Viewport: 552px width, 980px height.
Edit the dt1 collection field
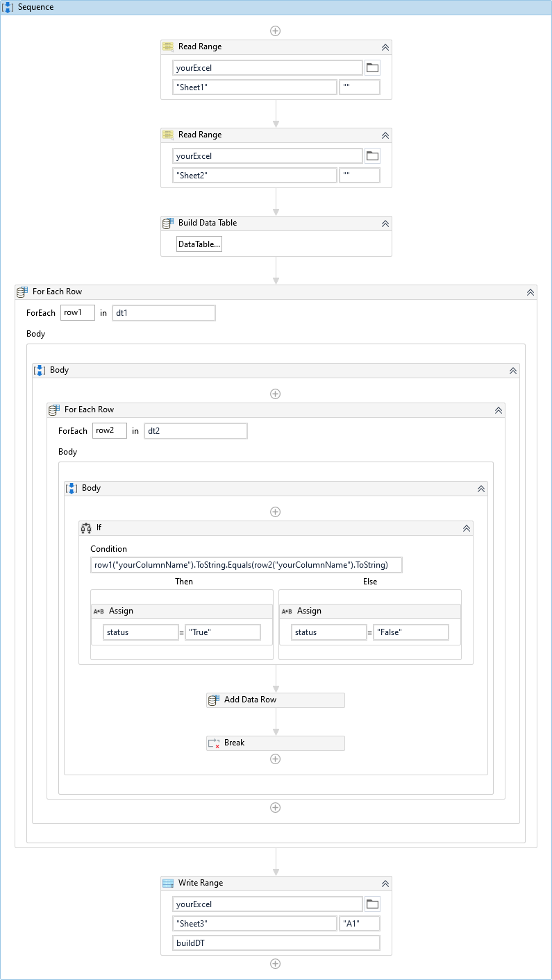tap(164, 313)
